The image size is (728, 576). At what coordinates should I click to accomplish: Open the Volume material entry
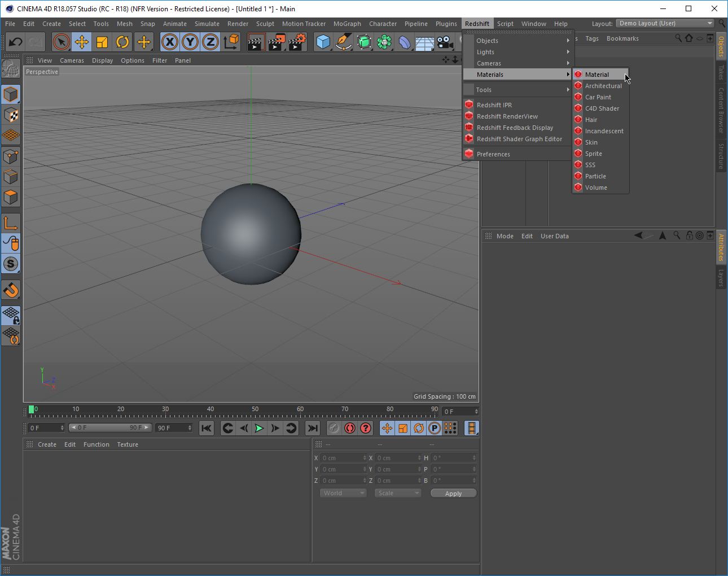tap(600, 187)
